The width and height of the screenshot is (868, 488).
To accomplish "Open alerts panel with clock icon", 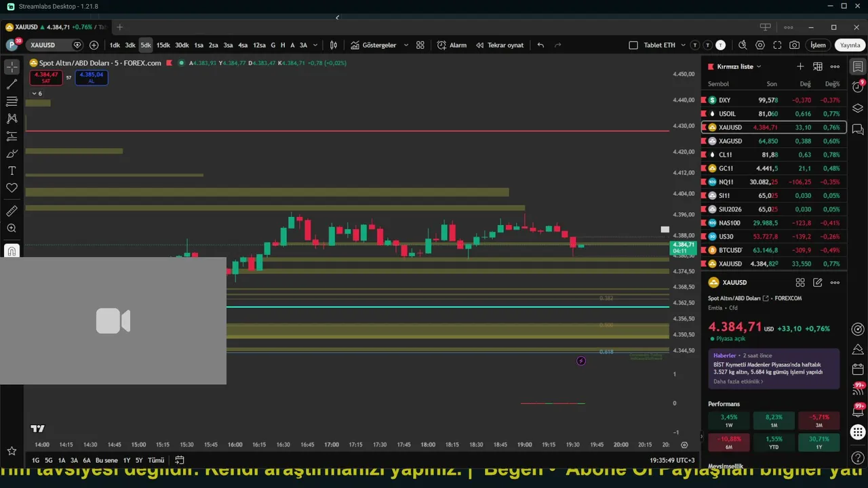I will coord(858,87).
